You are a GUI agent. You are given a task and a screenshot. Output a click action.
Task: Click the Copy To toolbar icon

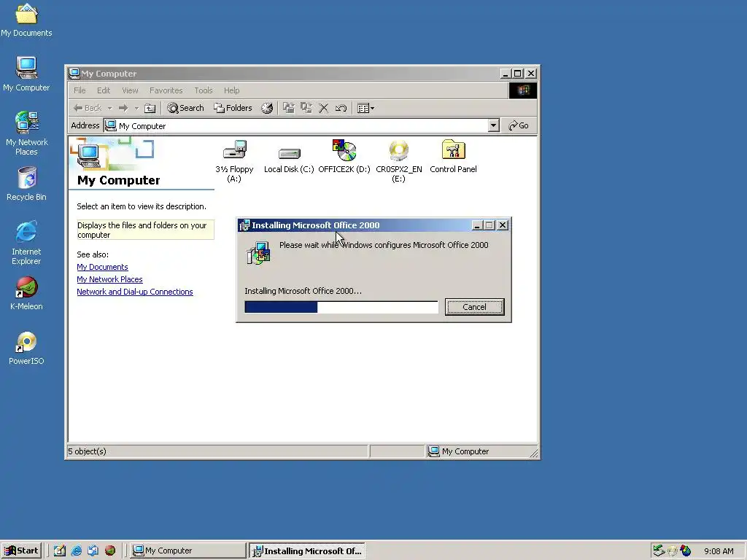coord(306,108)
